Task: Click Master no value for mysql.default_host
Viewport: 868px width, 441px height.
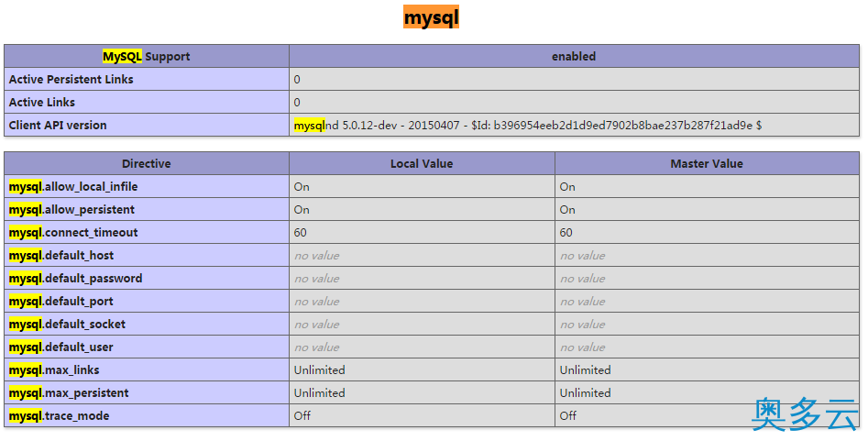Action: point(582,256)
